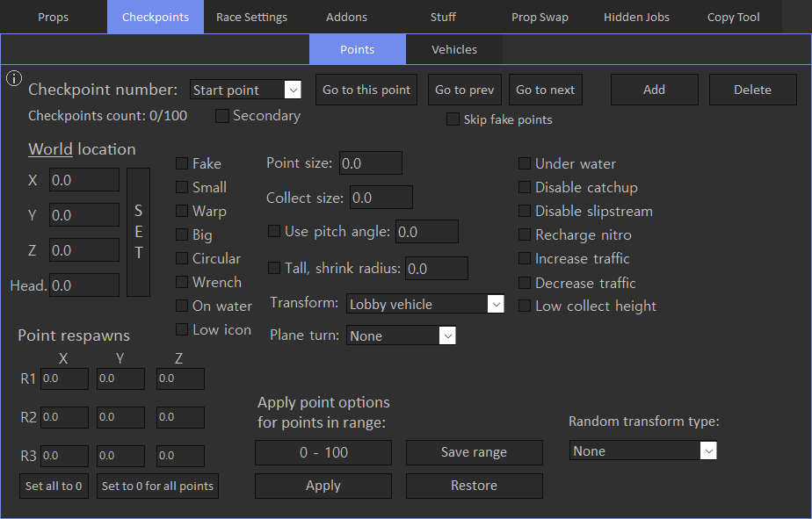The image size is (812, 519).
Task: Click Go to next button
Action: point(546,90)
